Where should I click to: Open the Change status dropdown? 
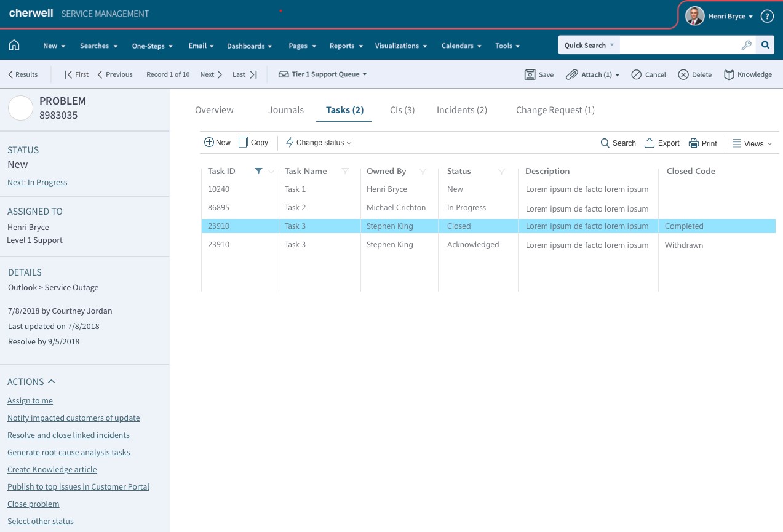coord(319,143)
